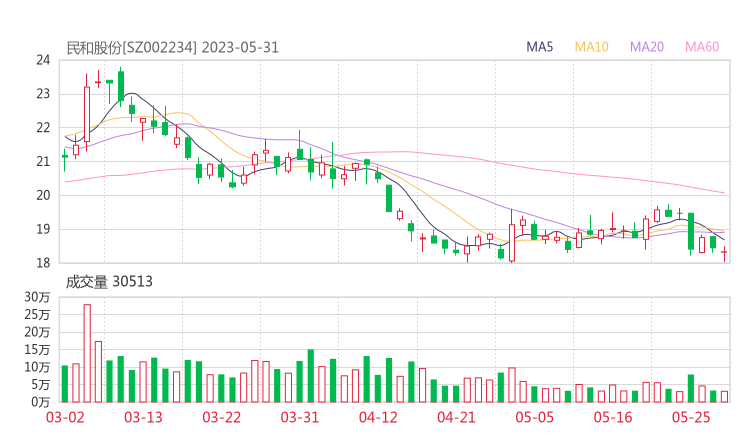
Task: Click the large red candlestick rising to 23
Action: [87, 114]
